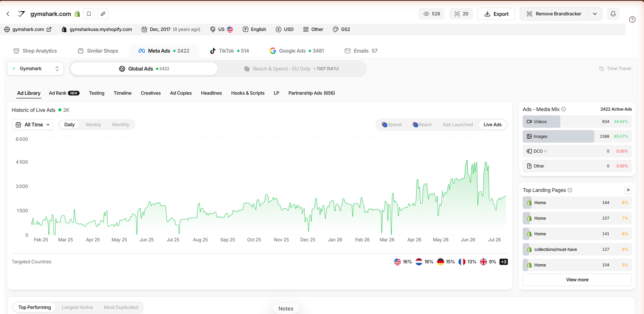Copy link with the chain icon
Image resolution: width=644 pixels, height=314 pixels.
(103, 14)
